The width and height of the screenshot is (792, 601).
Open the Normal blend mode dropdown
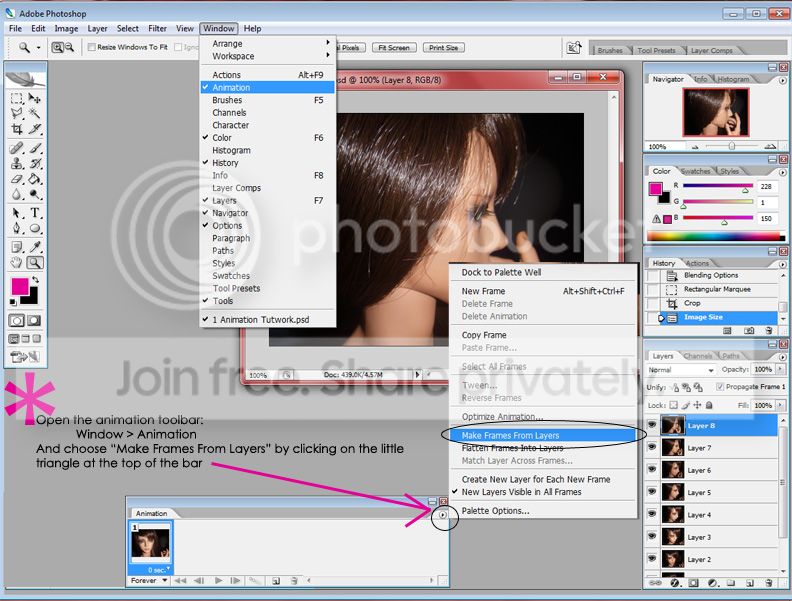(x=681, y=370)
